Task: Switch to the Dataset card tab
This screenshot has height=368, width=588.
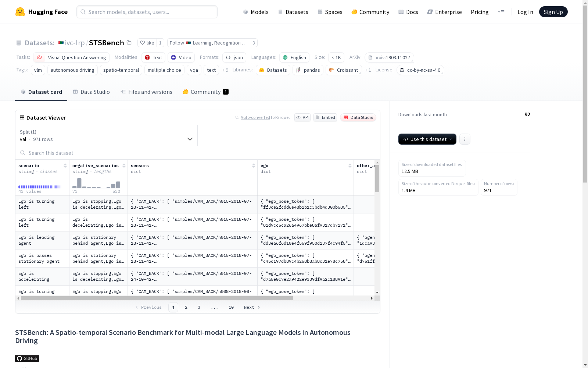Action: click(x=41, y=92)
